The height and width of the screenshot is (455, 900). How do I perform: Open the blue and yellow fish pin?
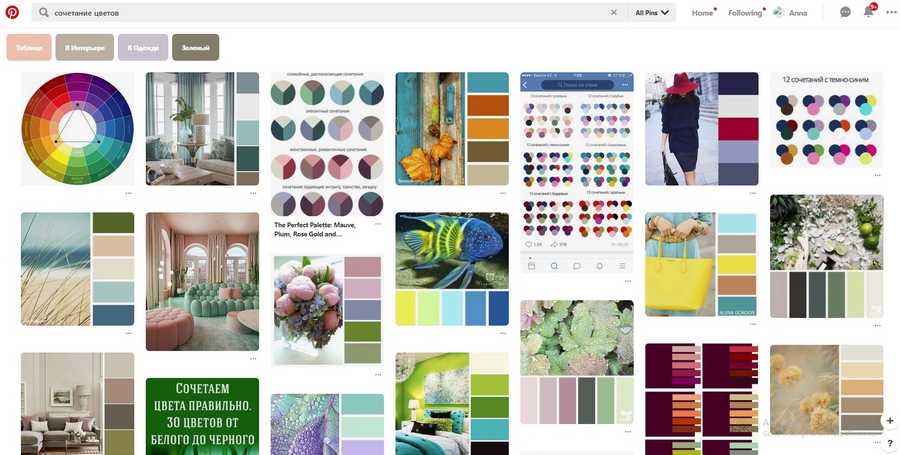(452, 269)
